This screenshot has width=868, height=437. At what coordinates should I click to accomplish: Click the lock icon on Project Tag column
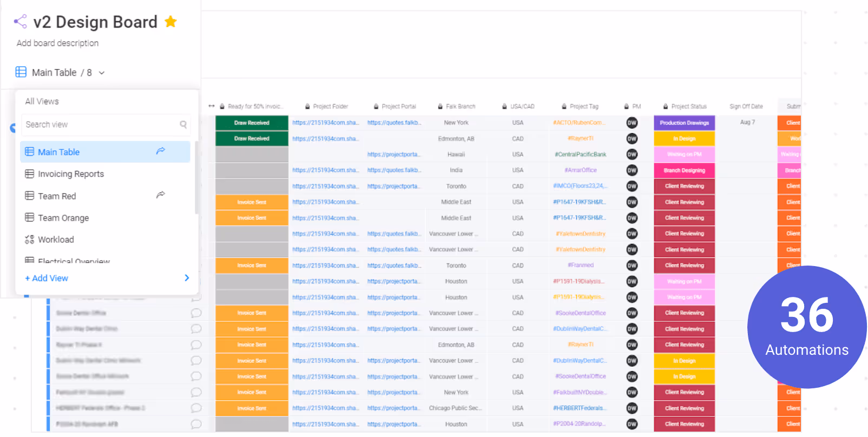coord(564,107)
